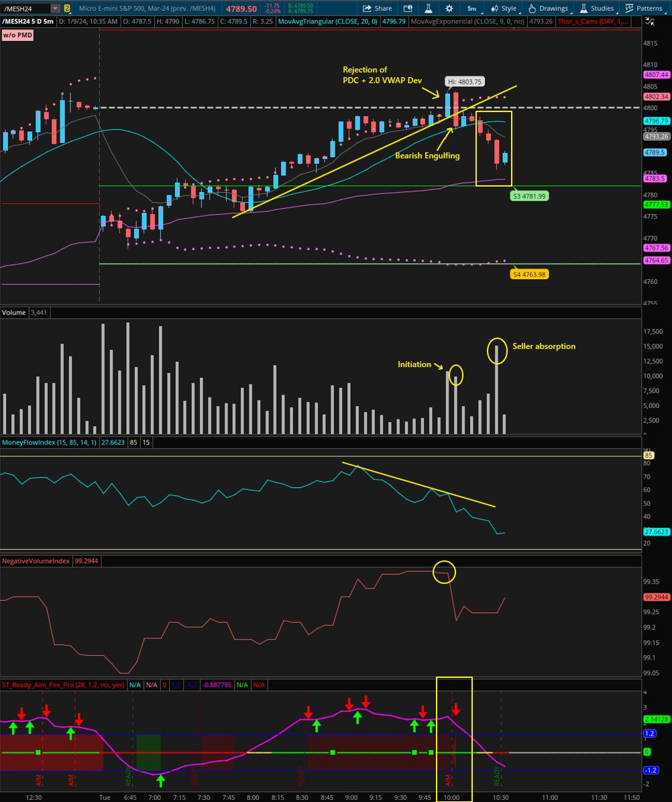Open the beaker flask tool icon

click(x=429, y=8)
